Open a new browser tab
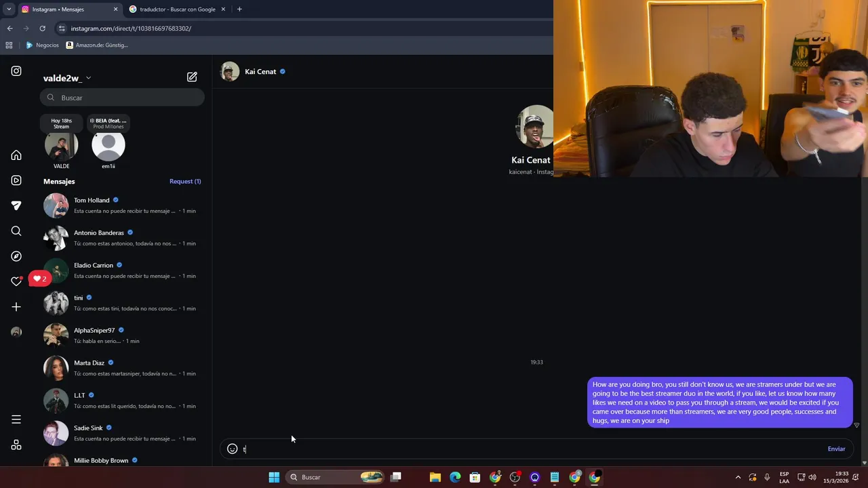 tap(239, 9)
